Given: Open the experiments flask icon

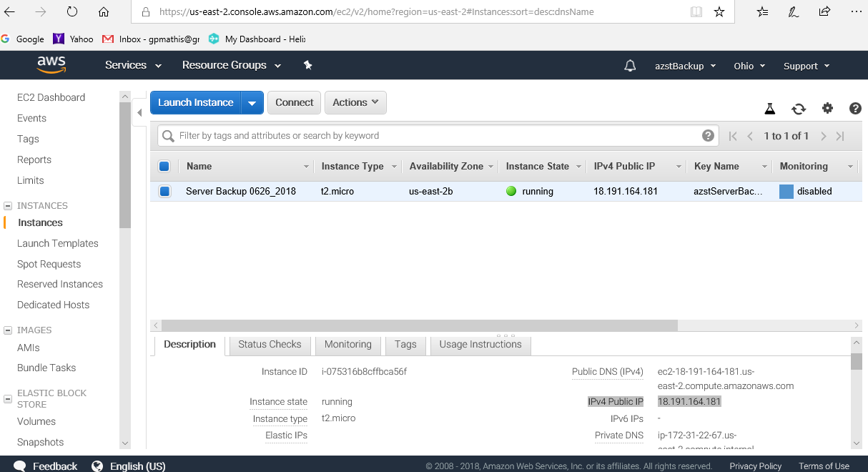Looking at the screenshot, I should [769, 109].
